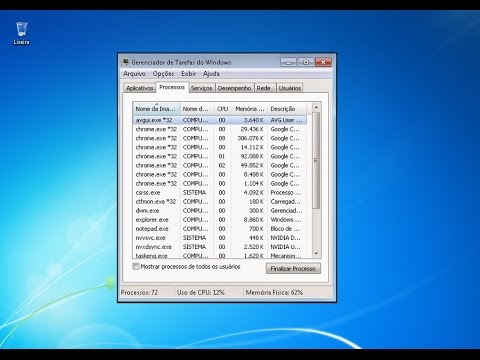Select chrome.exe row using 49.852 K
This screenshot has height=360, width=480.
tap(219, 165)
